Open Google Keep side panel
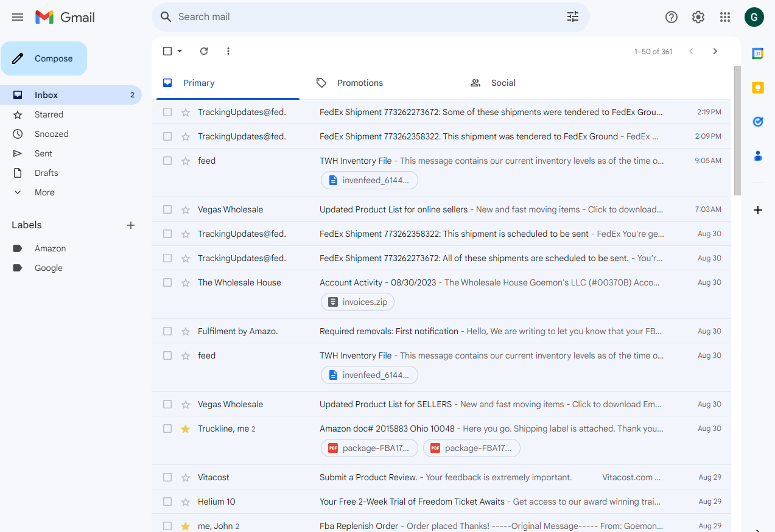 [758, 88]
